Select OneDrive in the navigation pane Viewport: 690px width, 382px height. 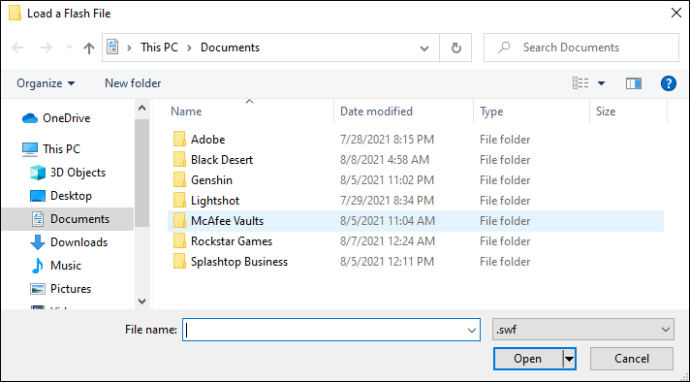coord(66,118)
